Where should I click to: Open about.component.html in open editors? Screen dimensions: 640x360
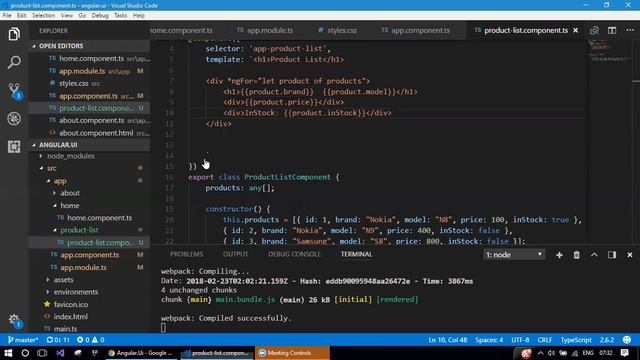(x=96, y=133)
